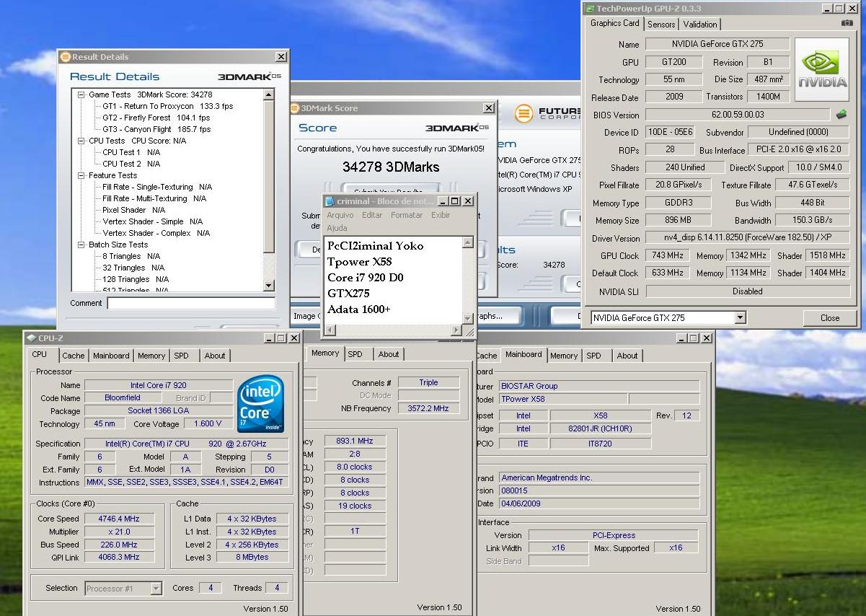
Task: Click the Core Voltage 1.600 V value
Action: point(207,424)
